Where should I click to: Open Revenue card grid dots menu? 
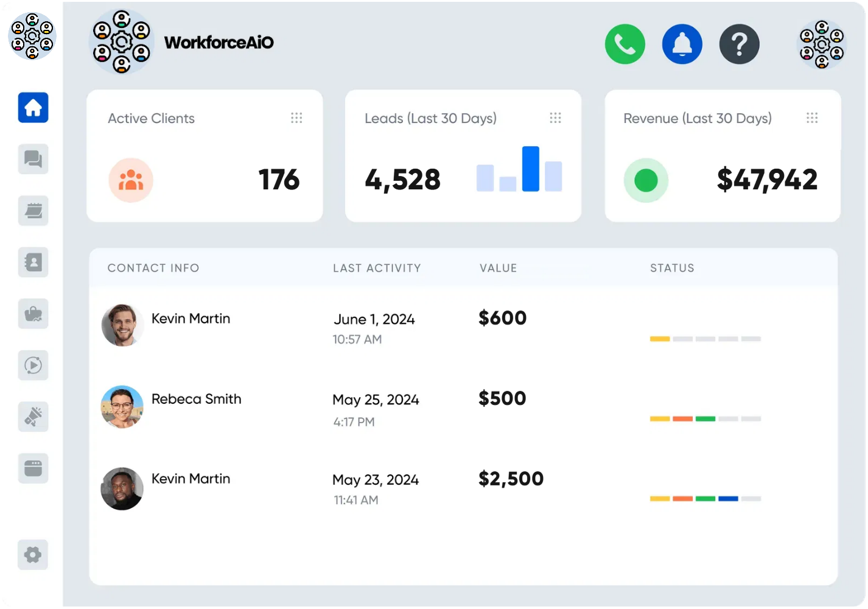tap(812, 118)
